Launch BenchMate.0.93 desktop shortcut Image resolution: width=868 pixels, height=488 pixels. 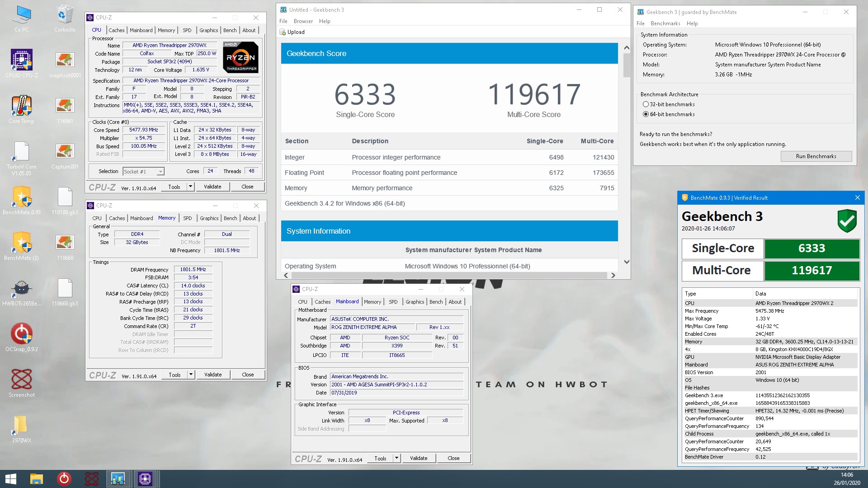tap(21, 201)
